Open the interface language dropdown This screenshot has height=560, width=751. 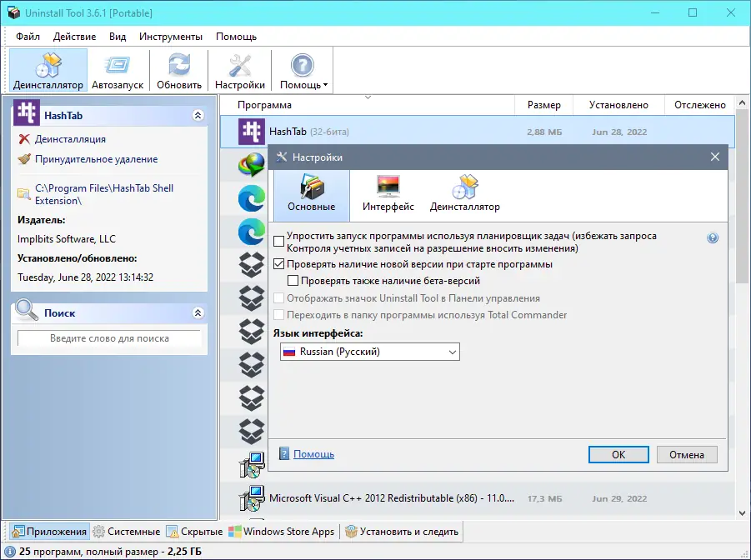click(370, 352)
